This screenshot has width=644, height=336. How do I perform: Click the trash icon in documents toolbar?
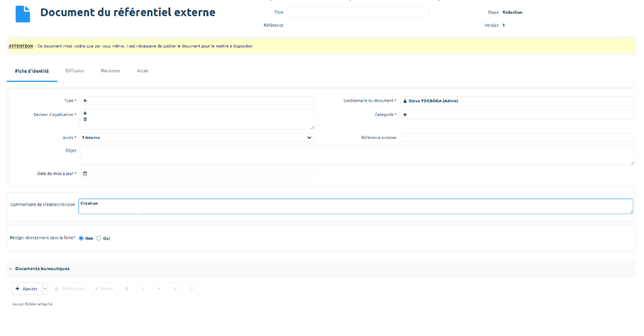coord(126,289)
